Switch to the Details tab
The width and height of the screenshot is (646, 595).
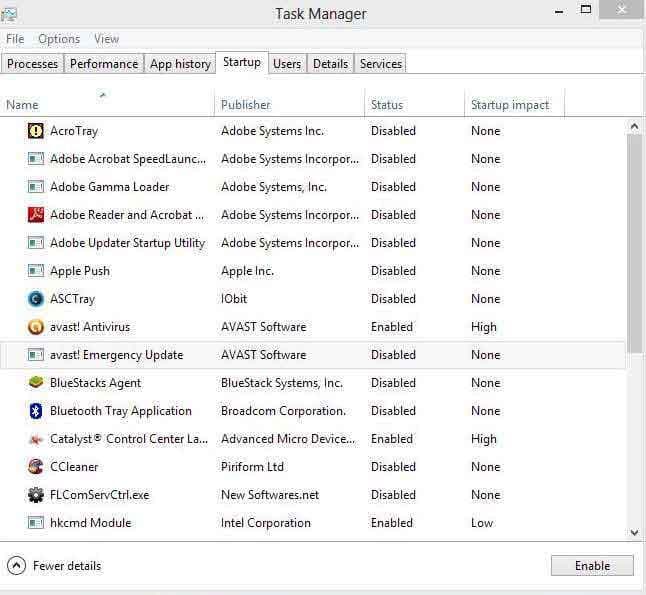click(330, 64)
